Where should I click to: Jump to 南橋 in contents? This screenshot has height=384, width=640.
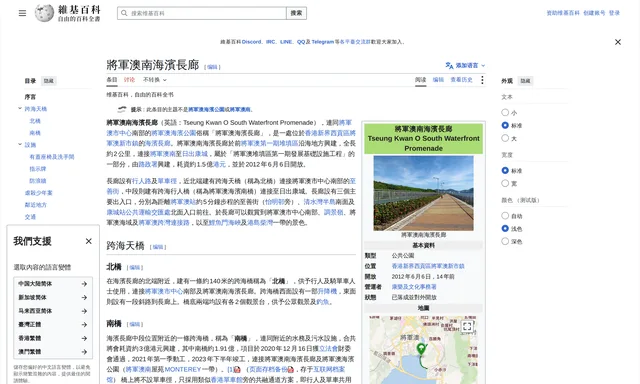[35, 133]
